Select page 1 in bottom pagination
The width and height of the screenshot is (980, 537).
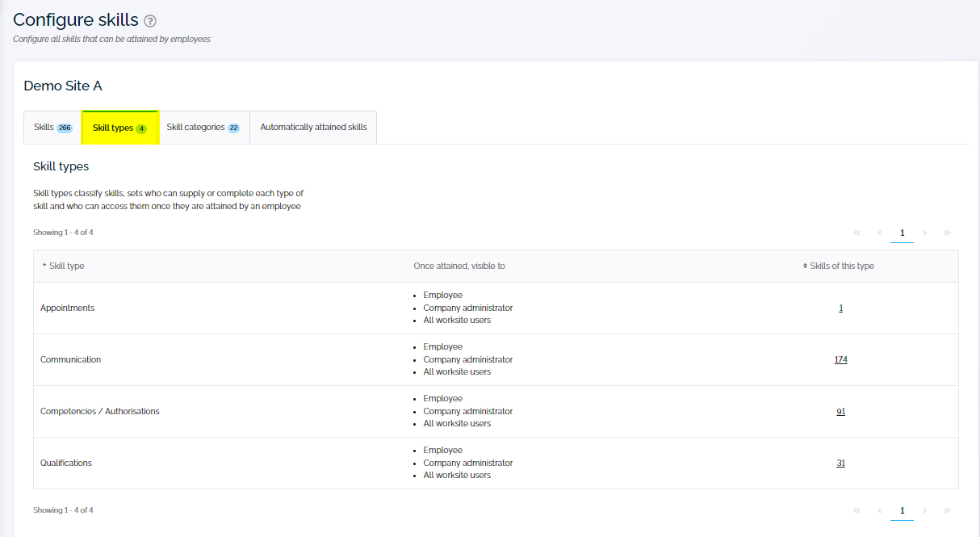(x=902, y=510)
